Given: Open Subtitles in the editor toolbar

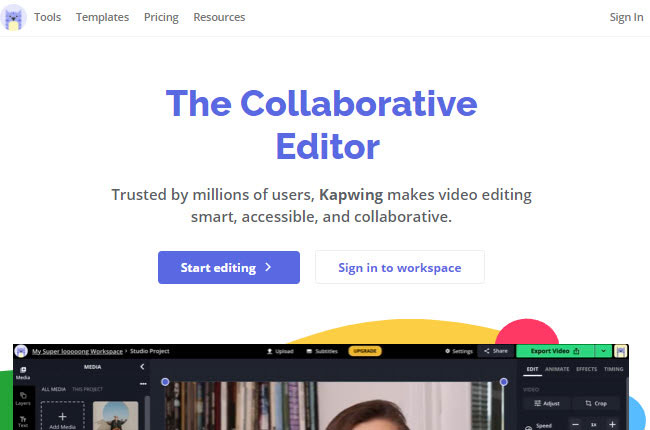Looking at the screenshot, I should (x=322, y=351).
